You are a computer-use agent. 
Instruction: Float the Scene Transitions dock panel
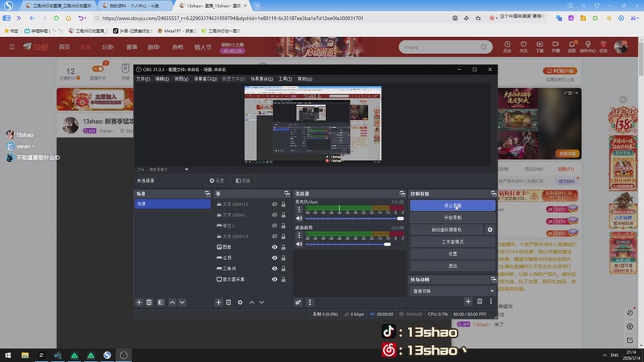click(x=493, y=279)
